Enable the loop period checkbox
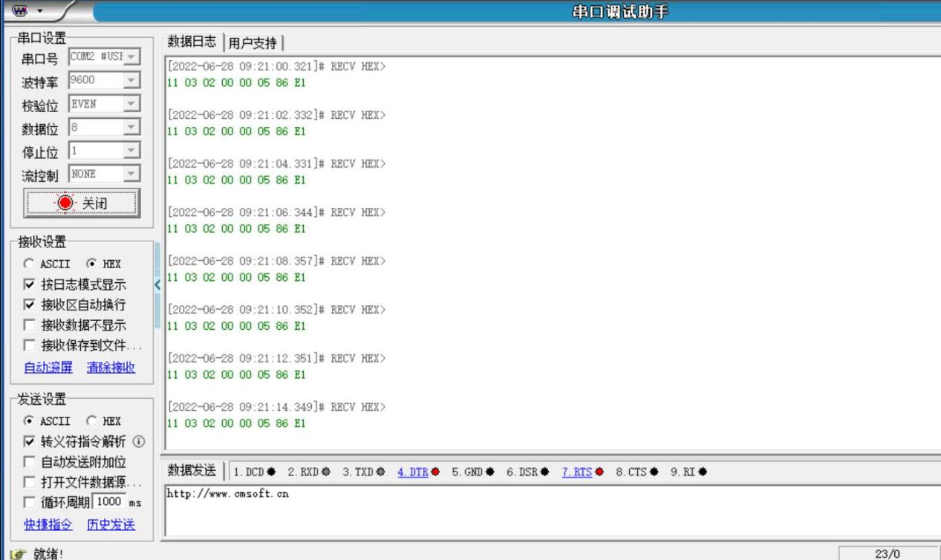Screen dimensions: 941x560 click(x=29, y=503)
